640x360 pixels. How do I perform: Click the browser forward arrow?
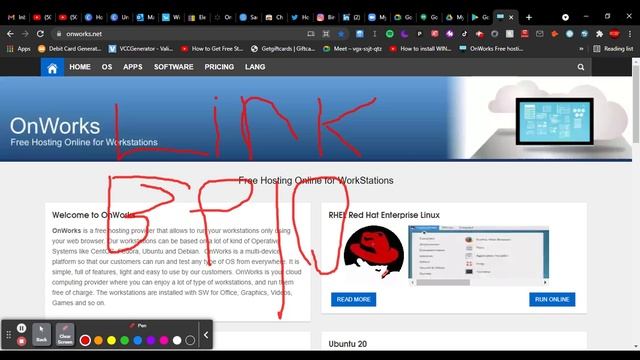(25, 34)
